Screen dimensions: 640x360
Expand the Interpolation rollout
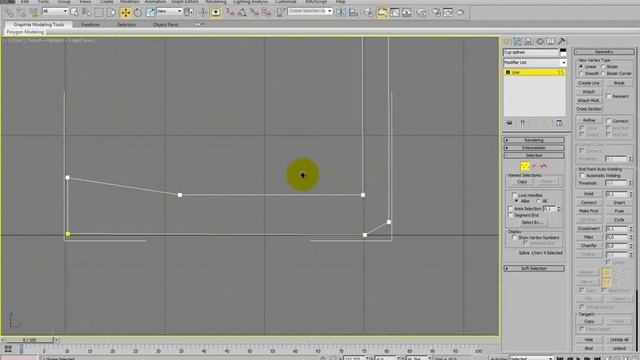point(534,148)
